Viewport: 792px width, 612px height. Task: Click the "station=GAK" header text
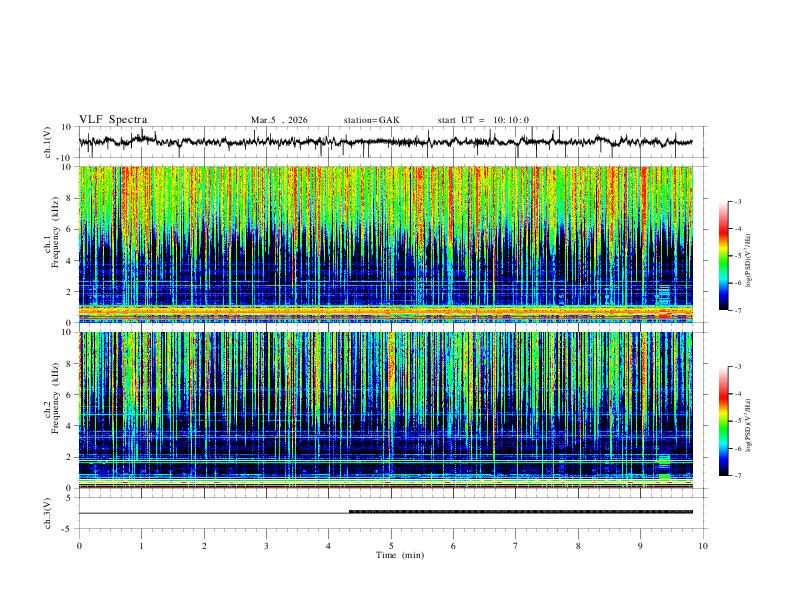371,120
